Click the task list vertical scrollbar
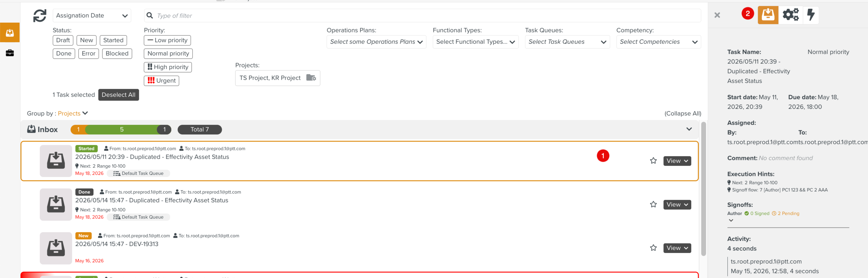 click(703, 189)
